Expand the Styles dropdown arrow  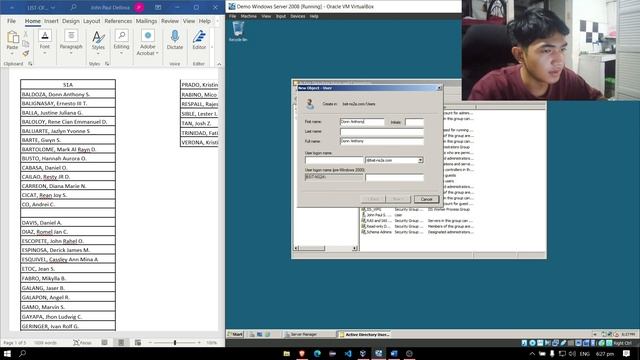(98, 53)
